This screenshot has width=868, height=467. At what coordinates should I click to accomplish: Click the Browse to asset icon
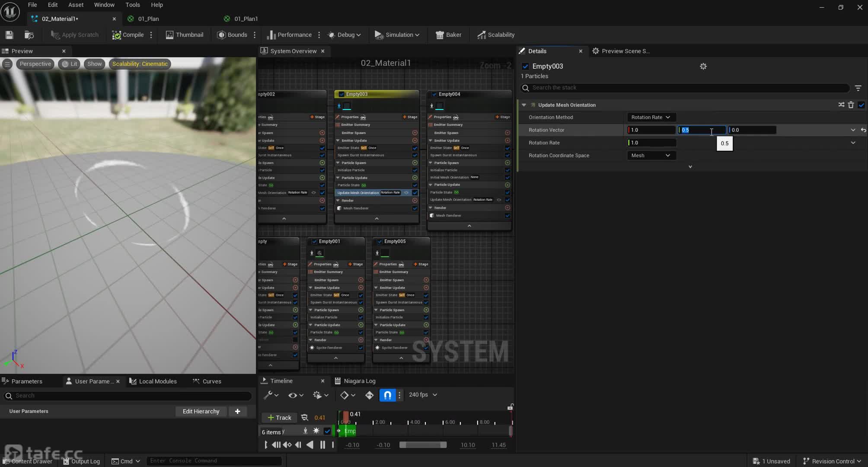29,35
